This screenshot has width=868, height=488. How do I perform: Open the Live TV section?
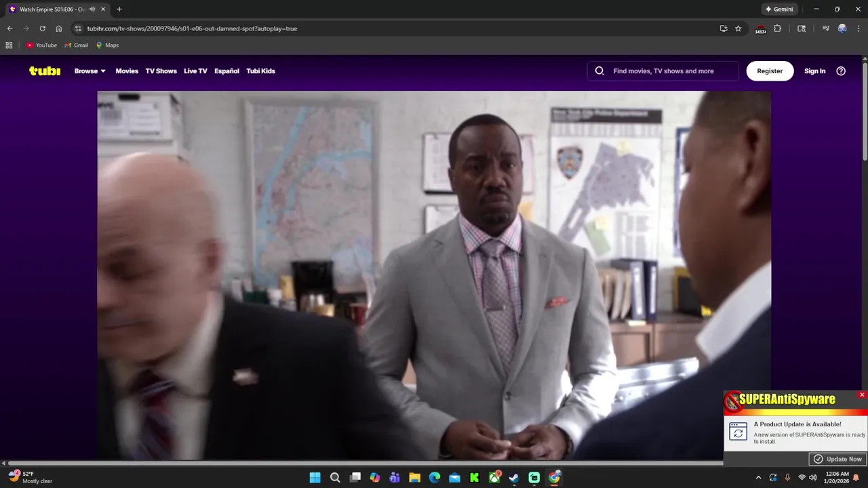[x=195, y=71]
